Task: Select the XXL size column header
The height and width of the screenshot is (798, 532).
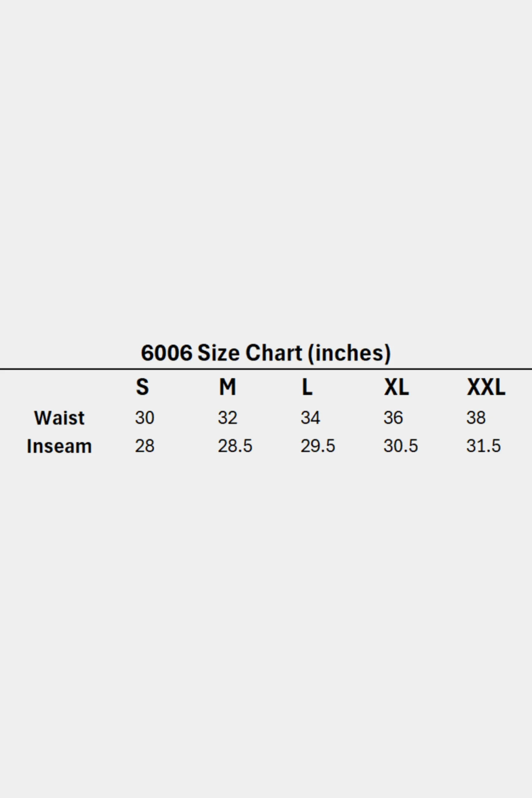Action: [486, 387]
